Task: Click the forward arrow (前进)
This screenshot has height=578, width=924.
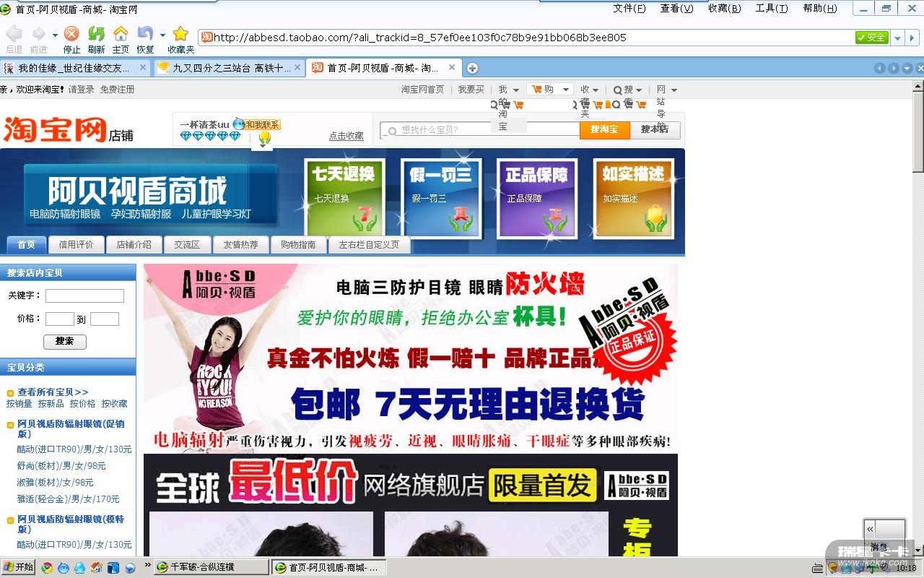Action: coord(38,34)
